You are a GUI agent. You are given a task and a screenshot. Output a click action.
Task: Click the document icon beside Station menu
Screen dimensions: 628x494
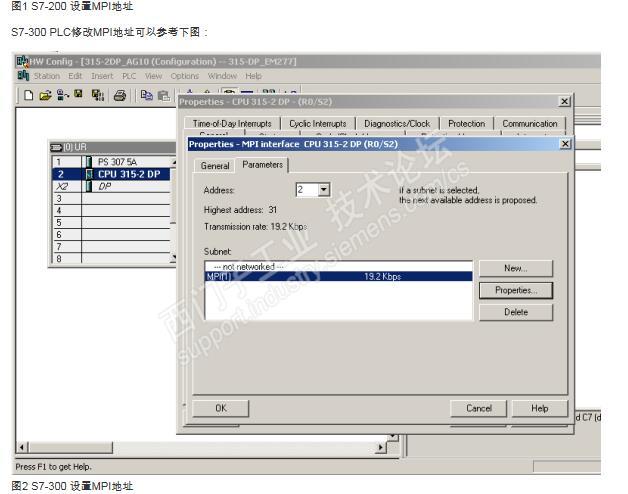click(23, 75)
